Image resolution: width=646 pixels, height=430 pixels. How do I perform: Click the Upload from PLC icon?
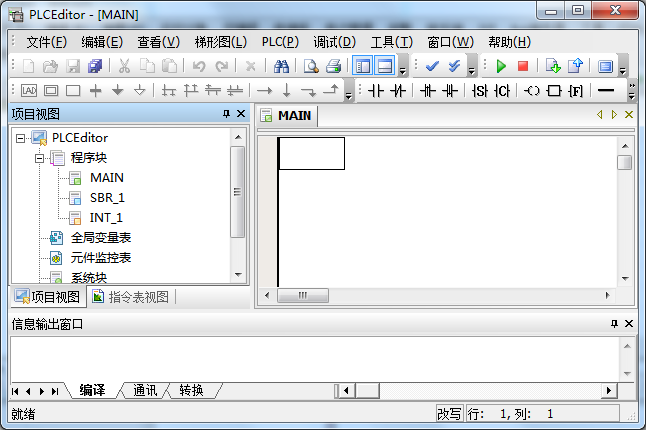coord(575,66)
